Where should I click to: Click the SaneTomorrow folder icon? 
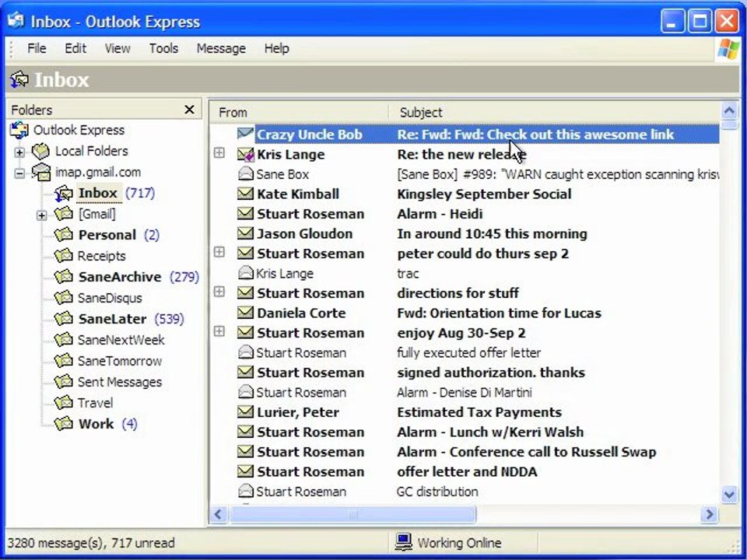pyautogui.click(x=63, y=360)
